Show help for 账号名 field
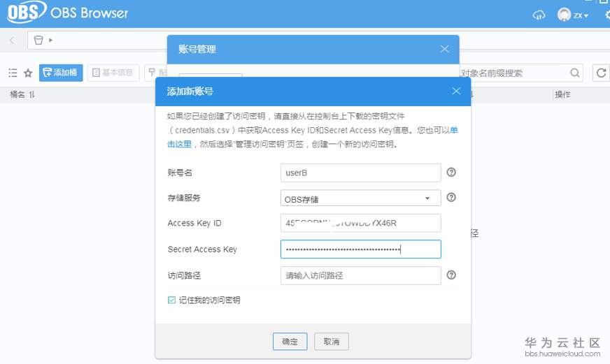 (451, 172)
